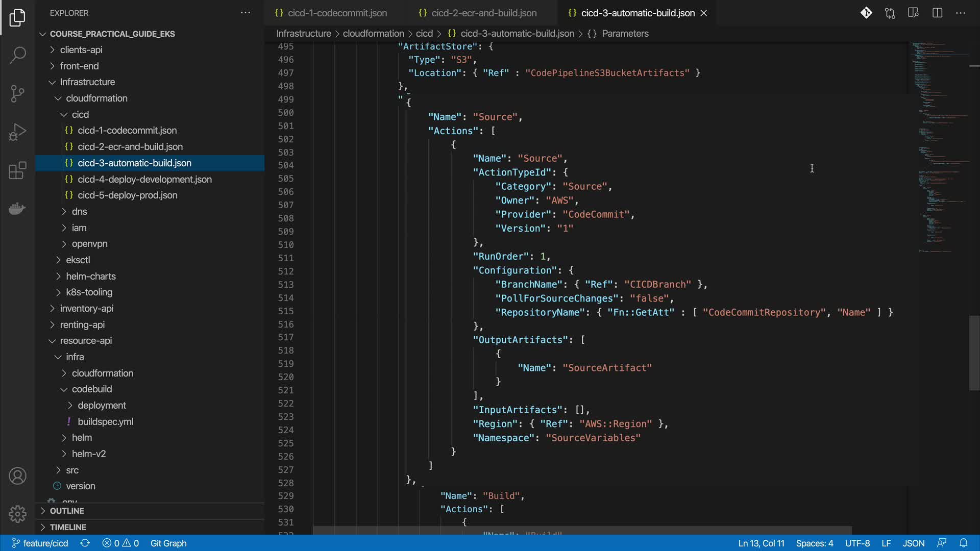
Task: Open the Run and Debug view
Action: pyautogui.click(x=17, y=132)
